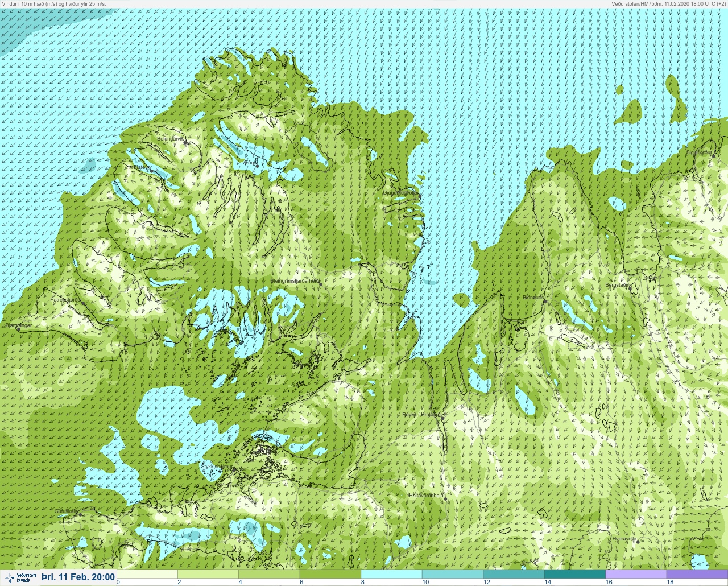The width and height of the screenshot is (728, 586).
Task: Click the 10–12 m/s turquoise legend swatch
Action: click(x=453, y=574)
